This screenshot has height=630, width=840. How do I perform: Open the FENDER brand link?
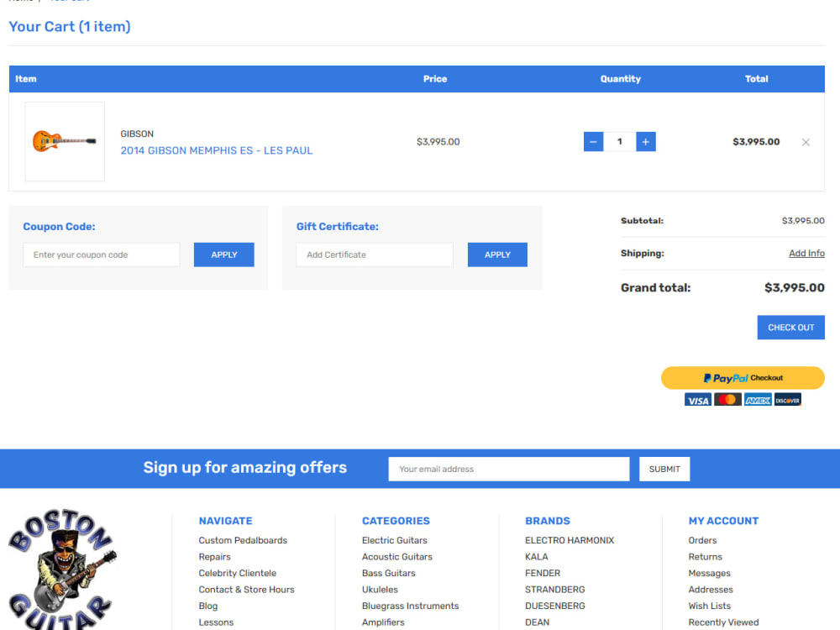(x=543, y=573)
